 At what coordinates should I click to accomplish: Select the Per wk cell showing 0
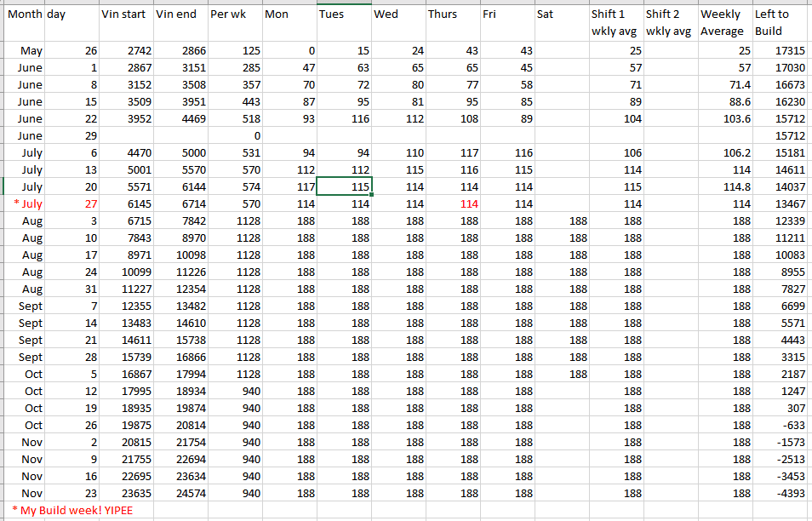coord(235,136)
